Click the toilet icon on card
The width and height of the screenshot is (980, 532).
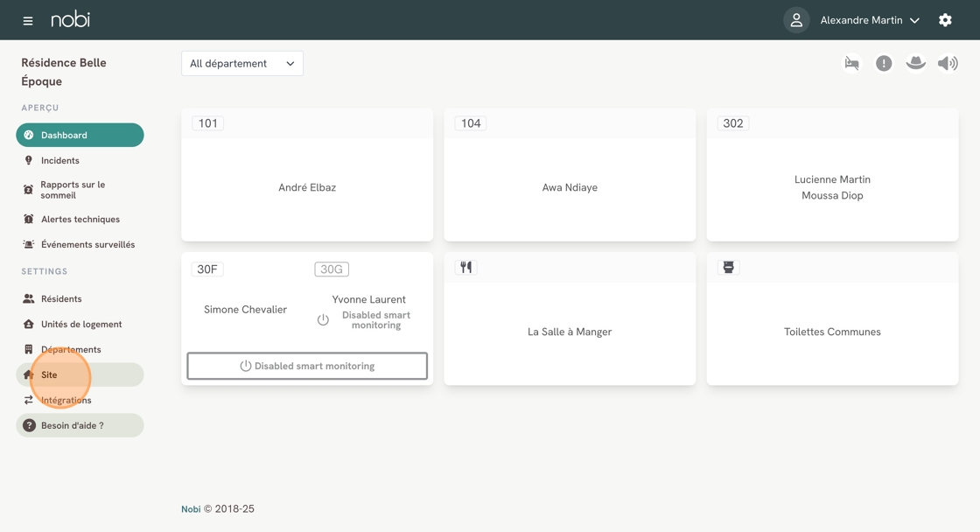coord(728,268)
